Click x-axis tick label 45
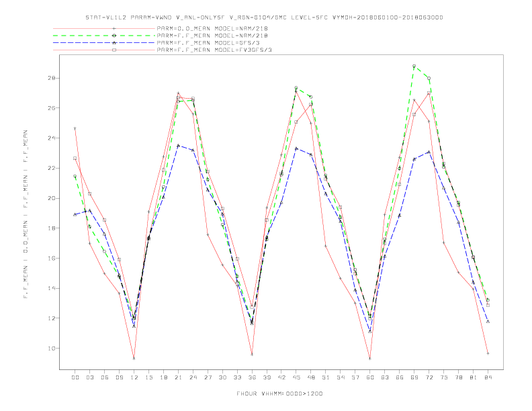Image resolution: width=532 pixels, height=411 pixels. [296, 377]
